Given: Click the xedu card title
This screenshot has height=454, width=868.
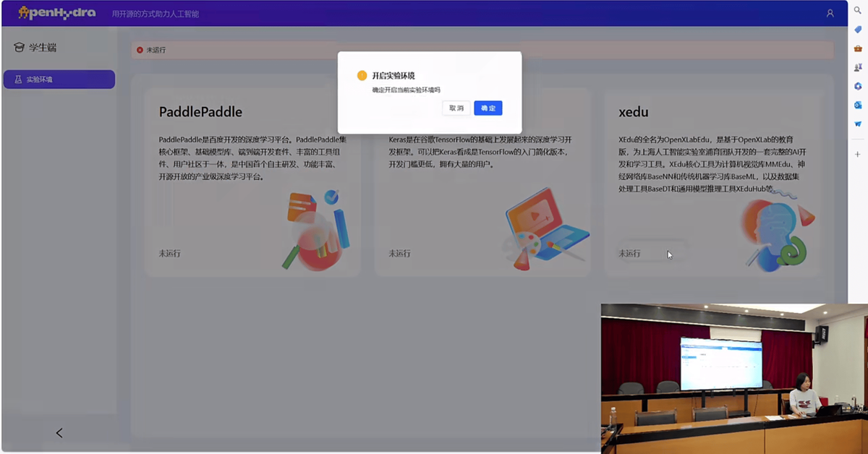Looking at the screenshot, I should (x=634, y=112).
